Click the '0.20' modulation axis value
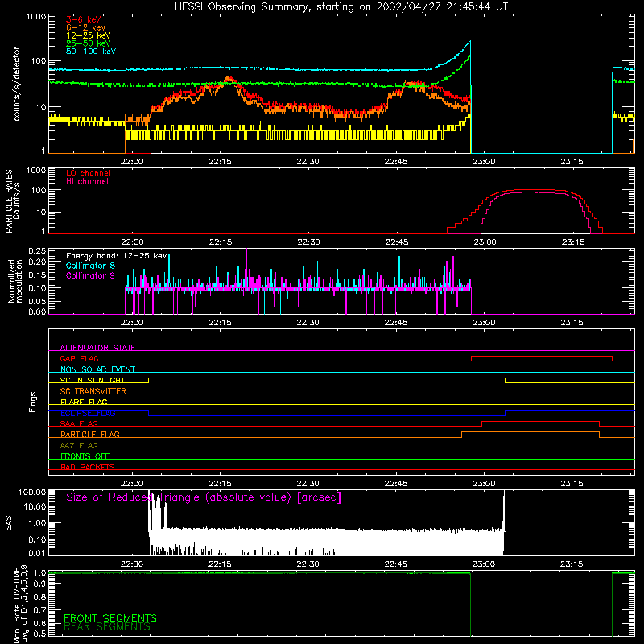644x644 pixels. point(37,262)
